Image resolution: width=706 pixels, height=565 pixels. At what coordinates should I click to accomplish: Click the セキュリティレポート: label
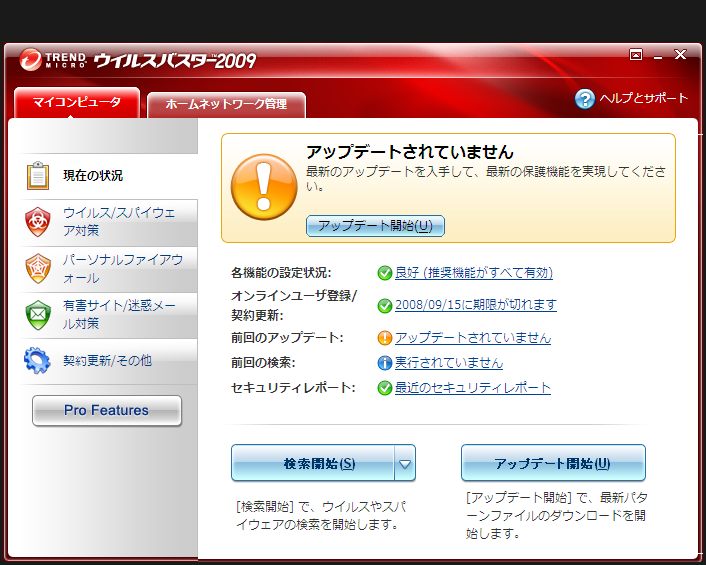(x=293, y=388)
